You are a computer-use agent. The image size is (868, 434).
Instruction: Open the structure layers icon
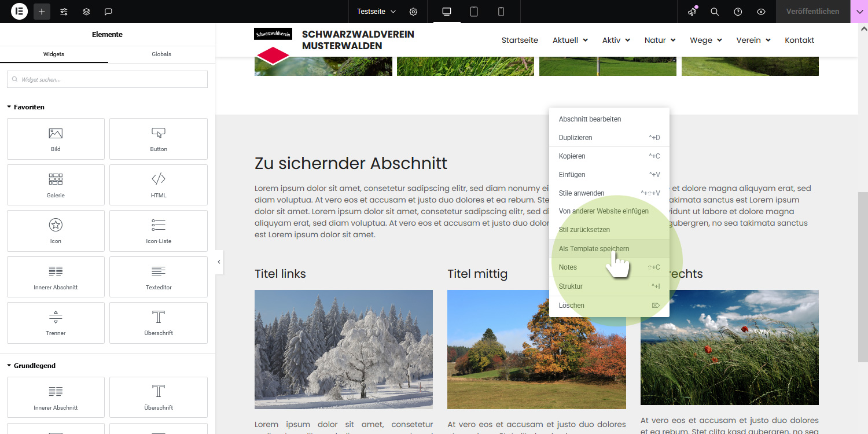[x=86, y=12]
